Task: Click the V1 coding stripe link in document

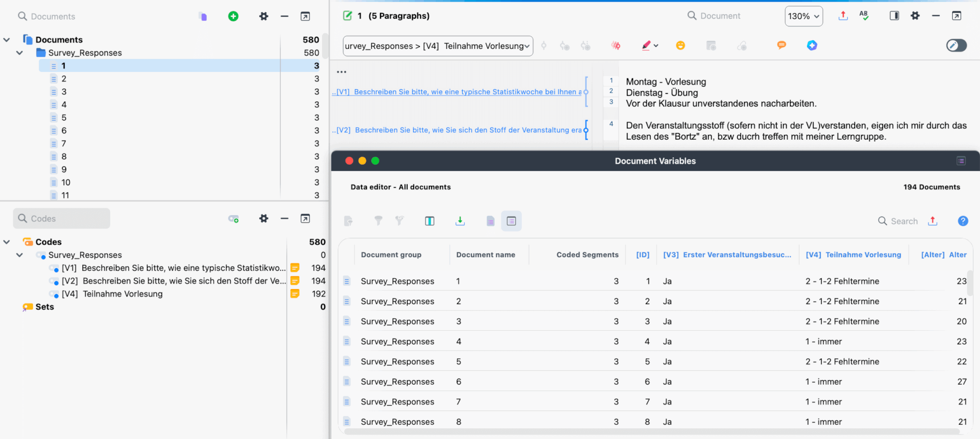Action: coord(457,92)
